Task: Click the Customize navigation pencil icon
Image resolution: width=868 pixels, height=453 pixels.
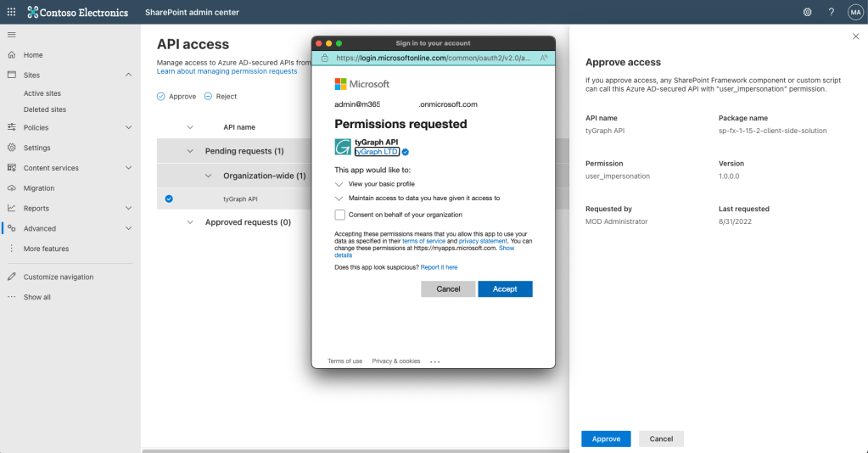Action: 12,277
